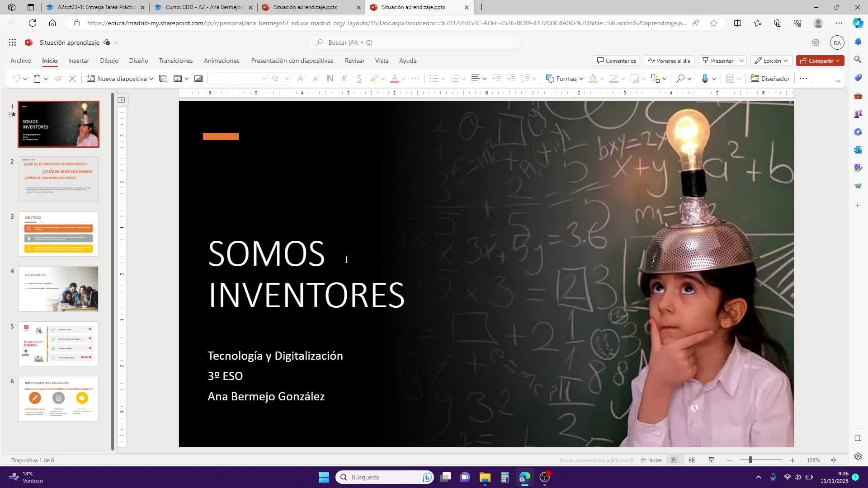The width and height of the screenshot is (868, 488).
Task: Switch to the Transiciones tab
Action: coord(175,61)
